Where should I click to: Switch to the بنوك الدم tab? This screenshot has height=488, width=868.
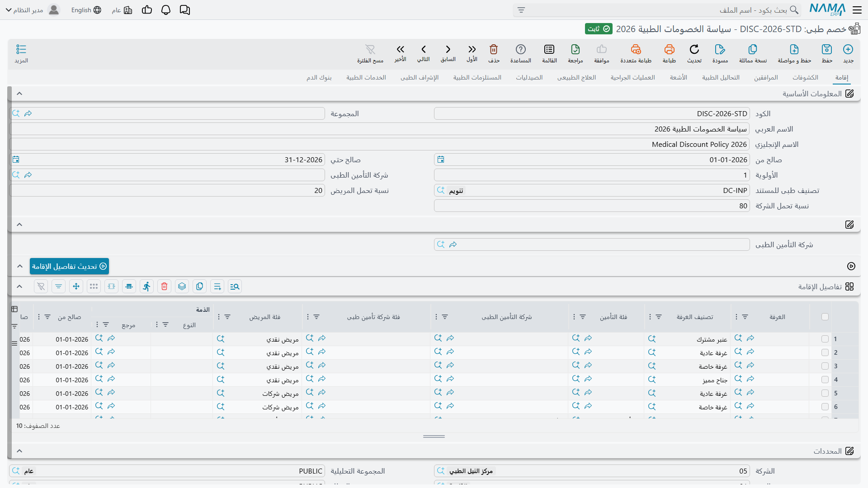click(319, 77)
